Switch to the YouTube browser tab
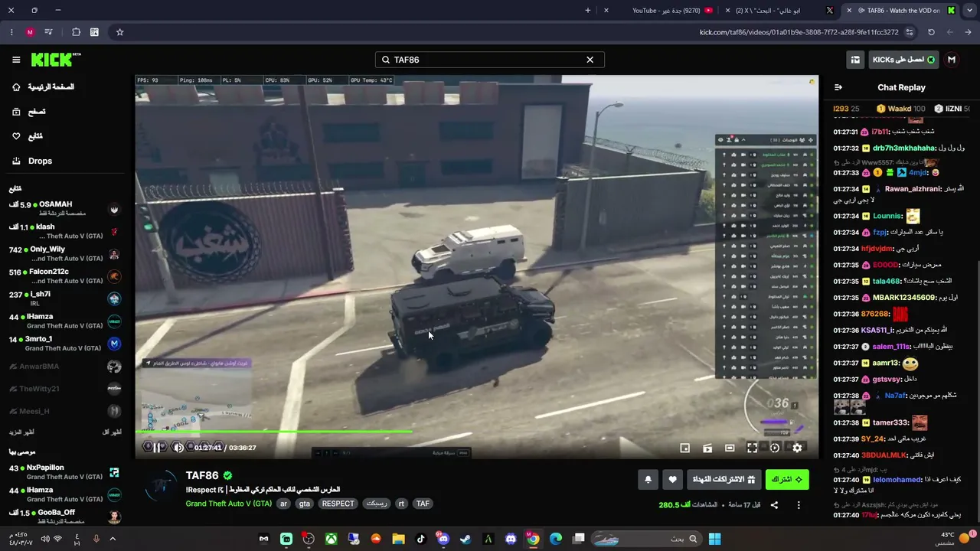This screenshot has height=551, width=980. click(665, 10)
